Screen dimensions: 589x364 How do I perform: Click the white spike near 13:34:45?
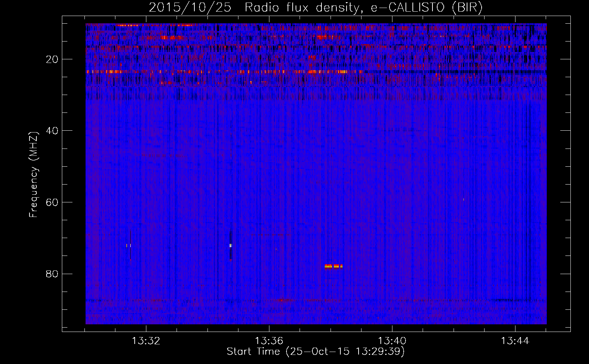point(231,245)
